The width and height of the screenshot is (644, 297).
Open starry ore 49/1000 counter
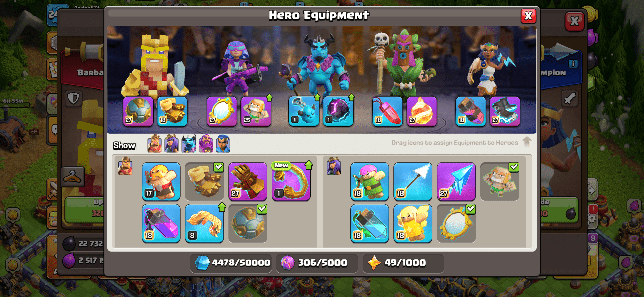pos(404,263)
